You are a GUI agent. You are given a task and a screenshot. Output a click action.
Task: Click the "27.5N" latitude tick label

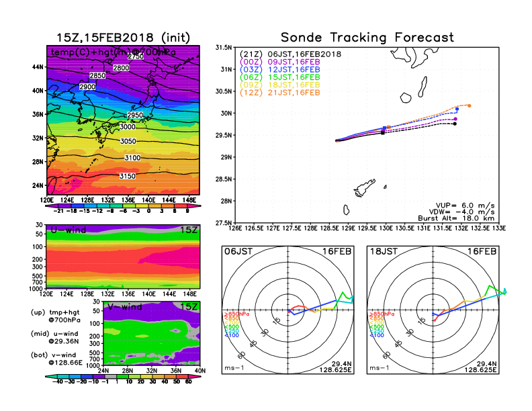tap(224, 223)
